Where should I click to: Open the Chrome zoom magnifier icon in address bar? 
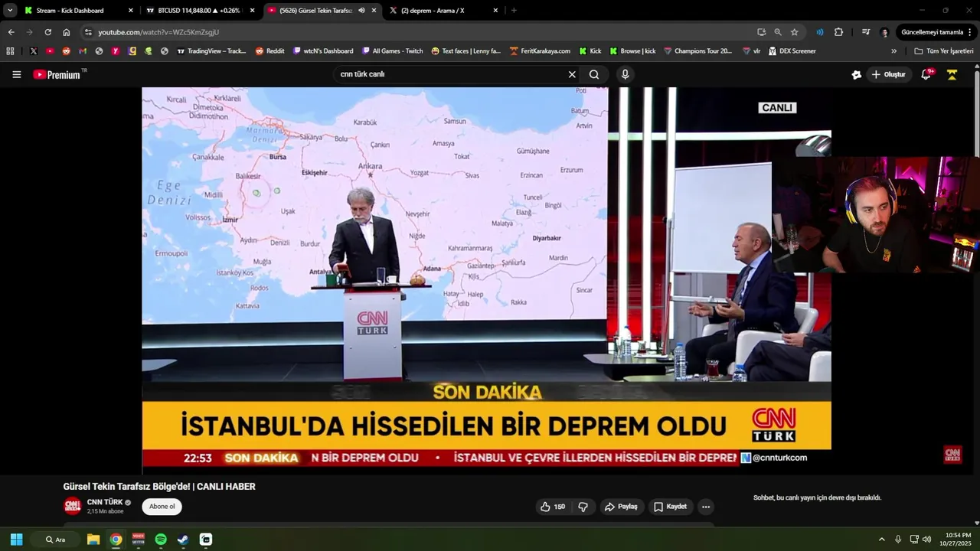point(778,32)
